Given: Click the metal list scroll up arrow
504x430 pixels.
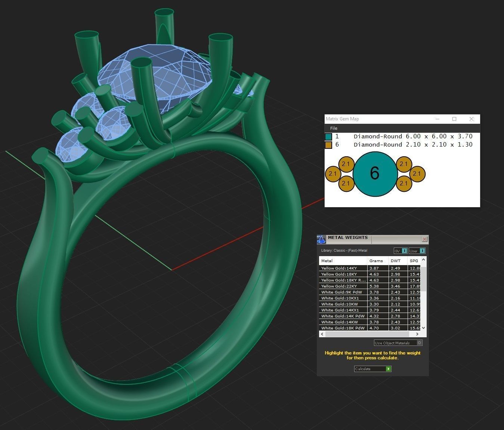Looking at the screenshot, I should click(x=423, y=259).
